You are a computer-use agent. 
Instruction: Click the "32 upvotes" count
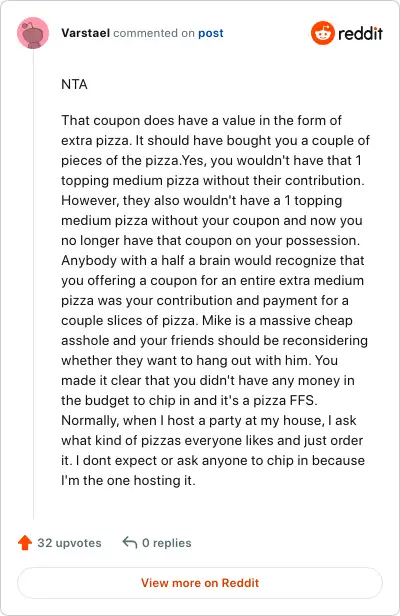pos(69,543)
